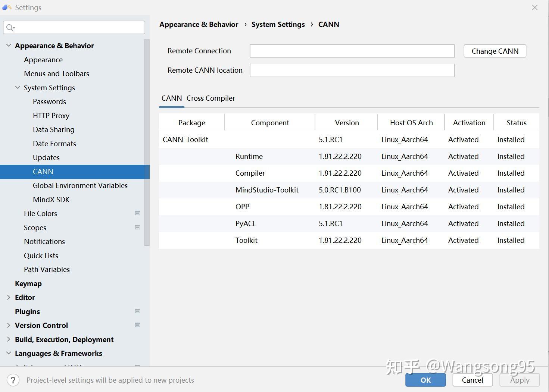Click the MindStudio app icon in title bar

7,7
